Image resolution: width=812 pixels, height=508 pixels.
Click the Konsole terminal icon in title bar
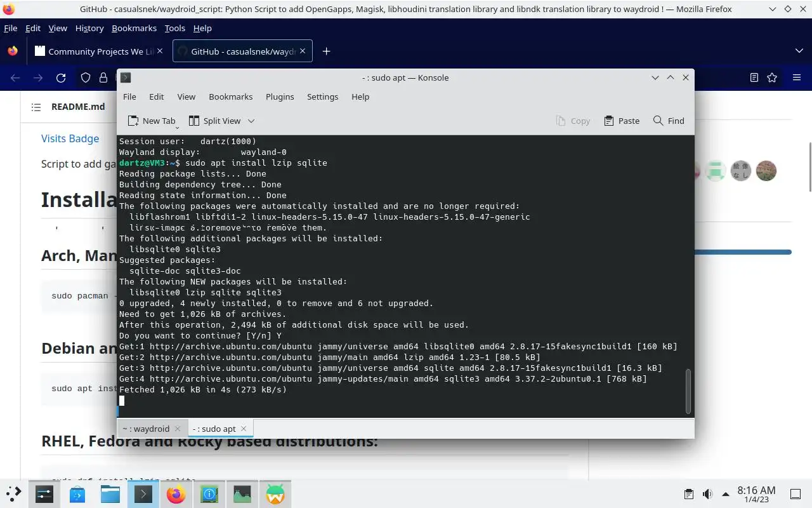126,77
